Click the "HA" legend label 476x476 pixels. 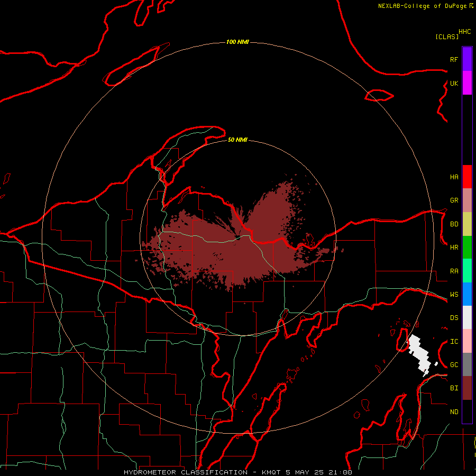click(454, 177)
